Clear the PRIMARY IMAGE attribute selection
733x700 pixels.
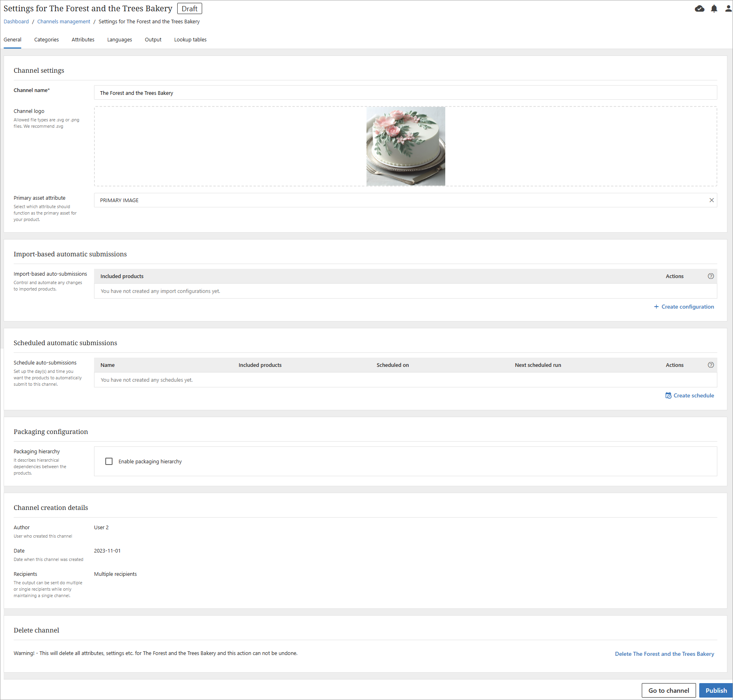(711, 200)
